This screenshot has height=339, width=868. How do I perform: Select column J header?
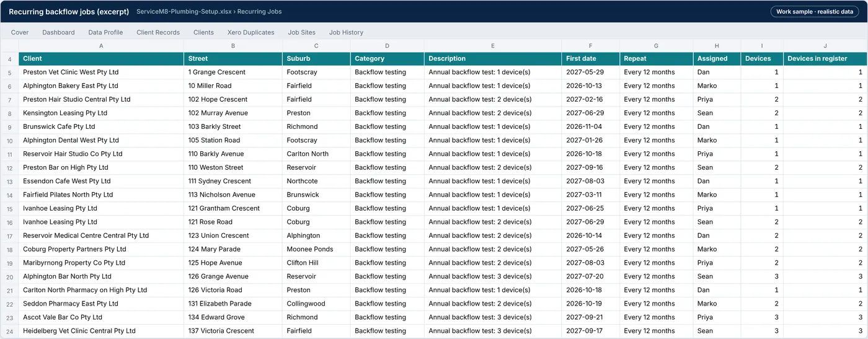tap(825, 46)
